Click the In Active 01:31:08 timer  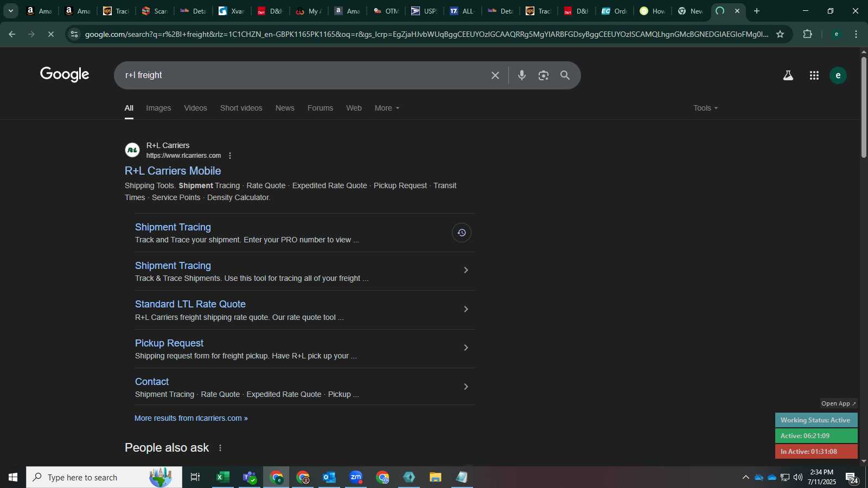pyautogui.click(x=816, y=451)
